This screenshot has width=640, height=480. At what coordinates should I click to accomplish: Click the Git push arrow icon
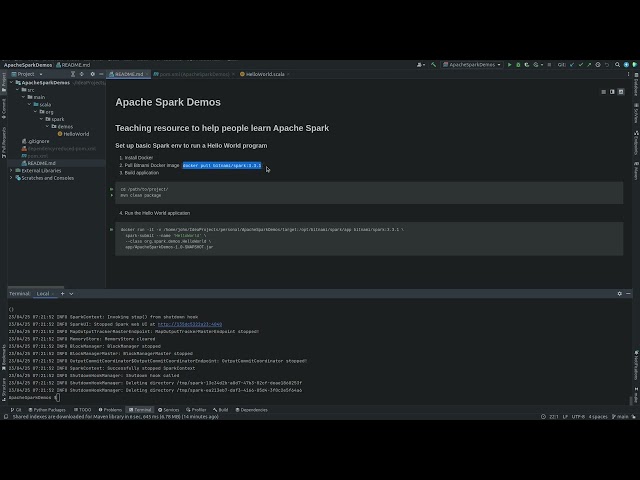589,64
